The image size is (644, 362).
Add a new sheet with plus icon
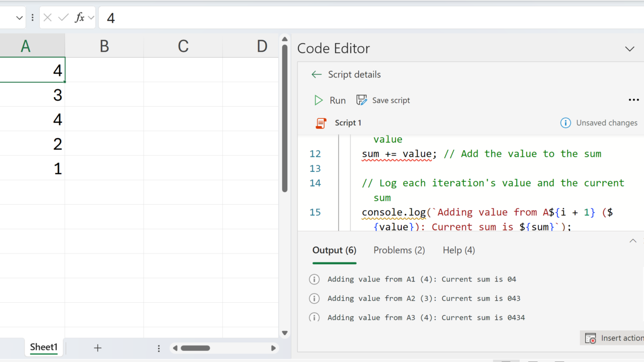tap(98, 348)
